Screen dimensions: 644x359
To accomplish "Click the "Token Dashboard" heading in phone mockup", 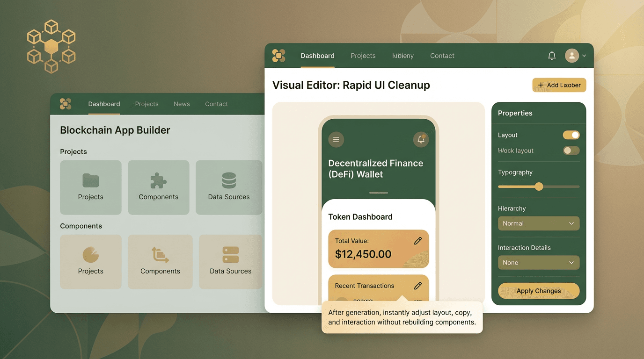I will click(360, 217).
